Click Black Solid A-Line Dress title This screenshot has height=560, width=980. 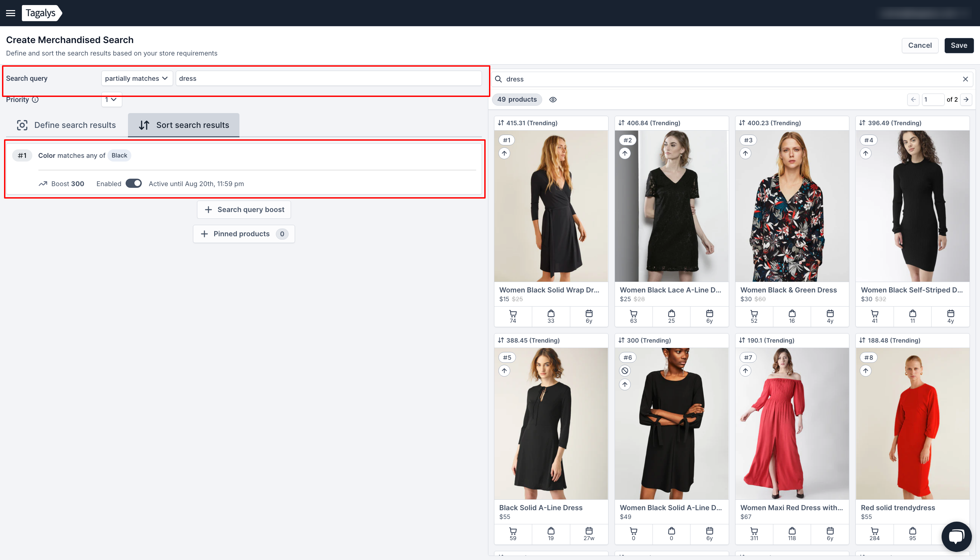541,508
